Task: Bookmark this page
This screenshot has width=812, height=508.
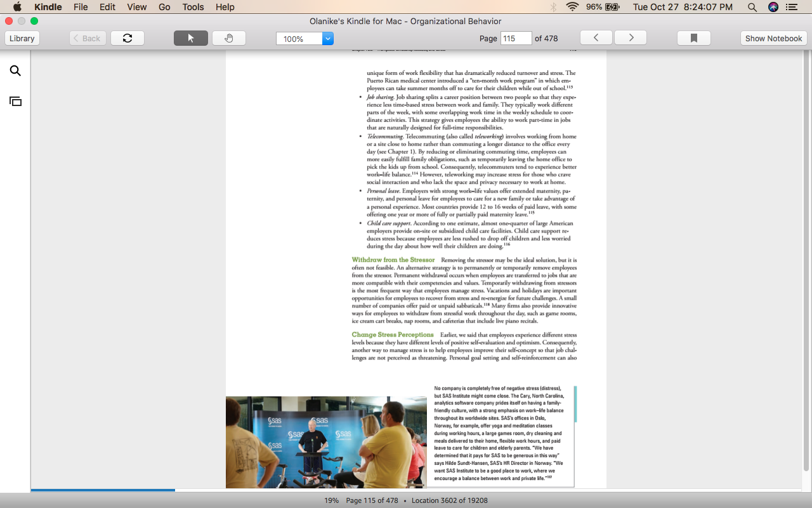Action: click(694, 38)
